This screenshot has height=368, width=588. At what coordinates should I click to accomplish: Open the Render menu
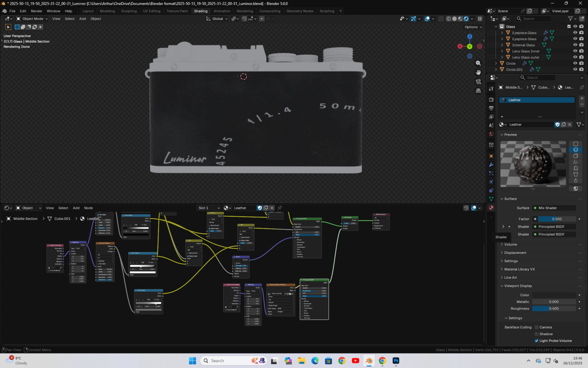36,11
